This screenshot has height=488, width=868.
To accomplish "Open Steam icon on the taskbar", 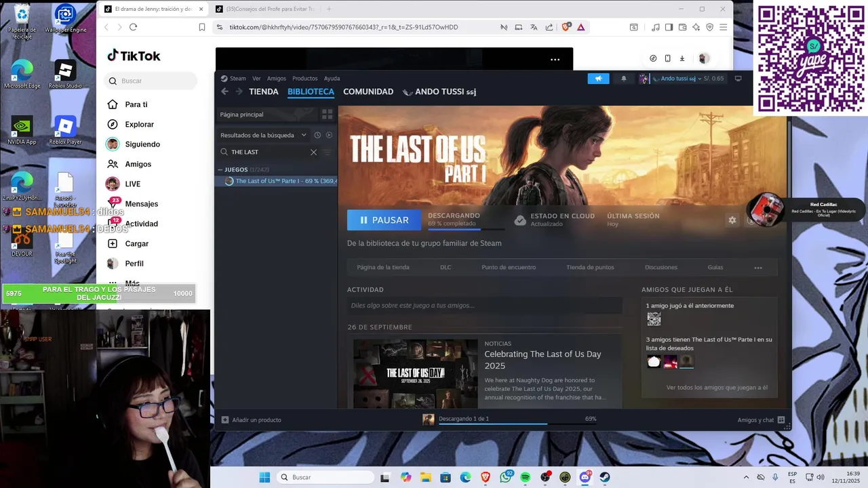I will pos(604,477).
